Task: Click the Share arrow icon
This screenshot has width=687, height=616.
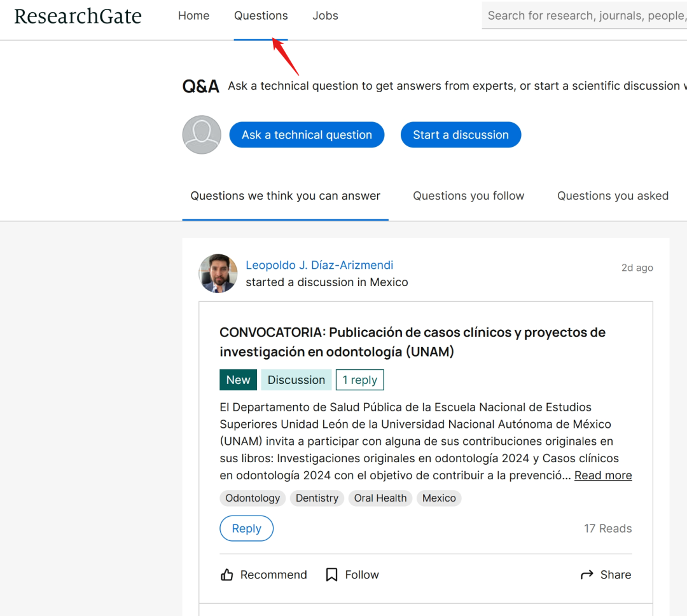Action: pos(586,575)
